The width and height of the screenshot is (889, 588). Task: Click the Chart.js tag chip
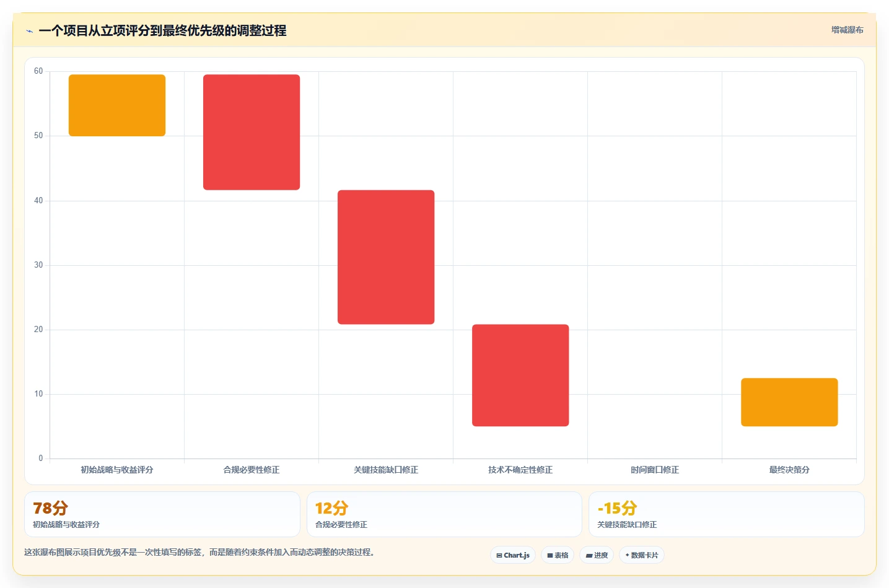(513, 555)
